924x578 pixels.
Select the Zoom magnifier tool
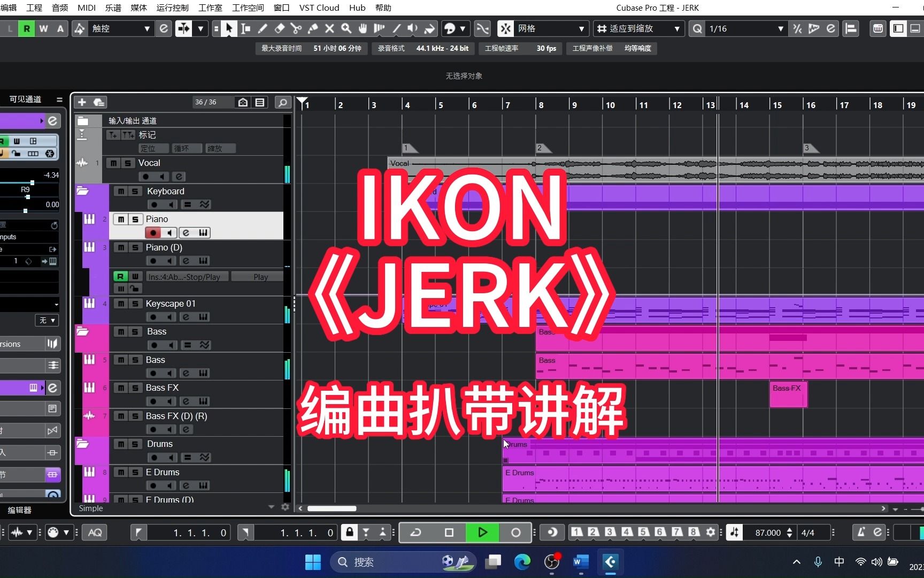point(346,28)
